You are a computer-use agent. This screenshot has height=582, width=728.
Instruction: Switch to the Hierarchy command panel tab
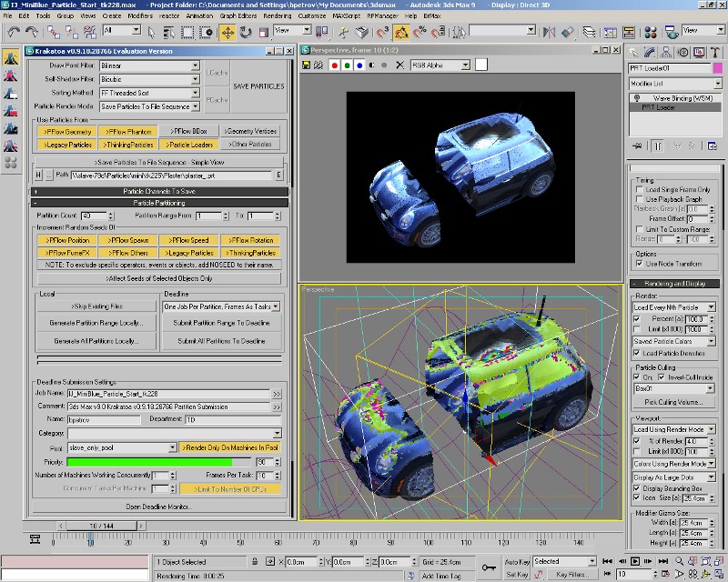click(666, 53)
